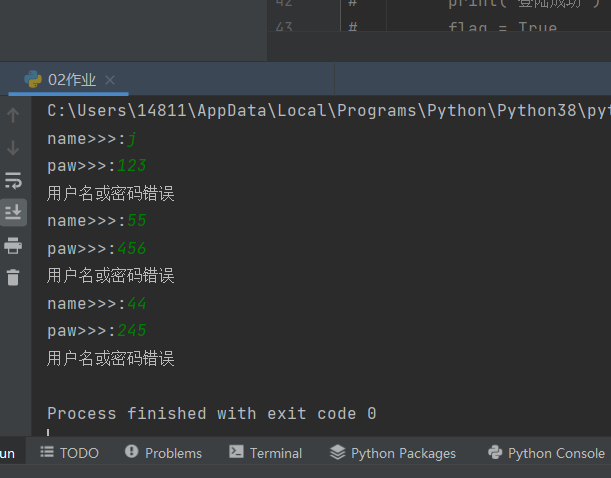Image resolution: width=611 pixels, height=478 pixels.
Task: Clear console with the trash icon
Action: [13, 277]
